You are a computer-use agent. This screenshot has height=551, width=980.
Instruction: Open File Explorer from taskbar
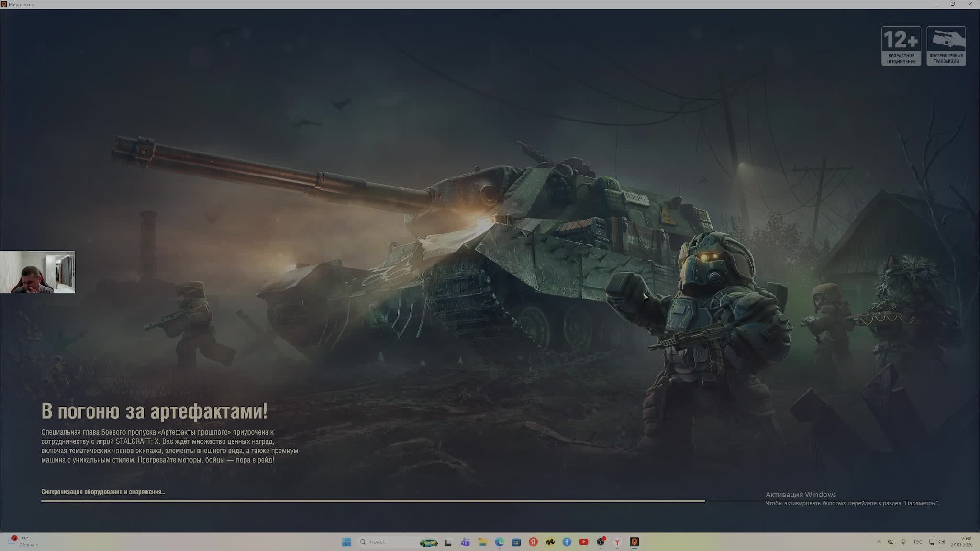point(482,542)
